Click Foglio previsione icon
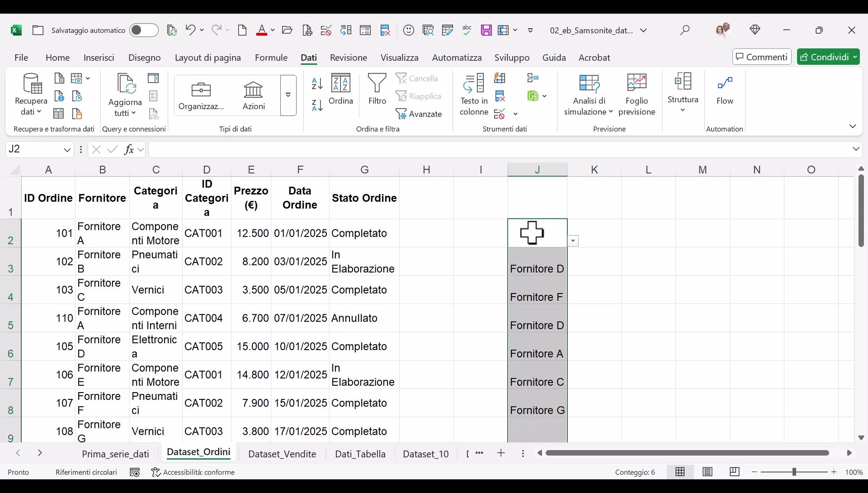Image resolution: width=868 pixels, height=493 pixels. pos(637,95)
